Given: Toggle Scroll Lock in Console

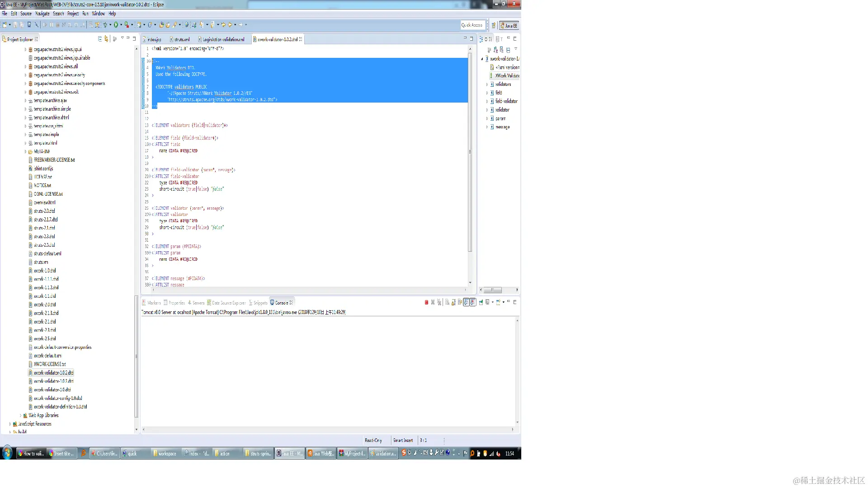Looking at the screenshot, I should coord(453,302).
